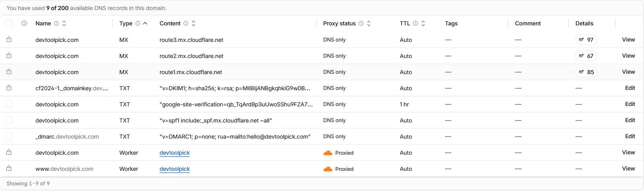Edit the v=spf1 TXT record
This screenshot has height=191, width=644.
click(630, 120)
